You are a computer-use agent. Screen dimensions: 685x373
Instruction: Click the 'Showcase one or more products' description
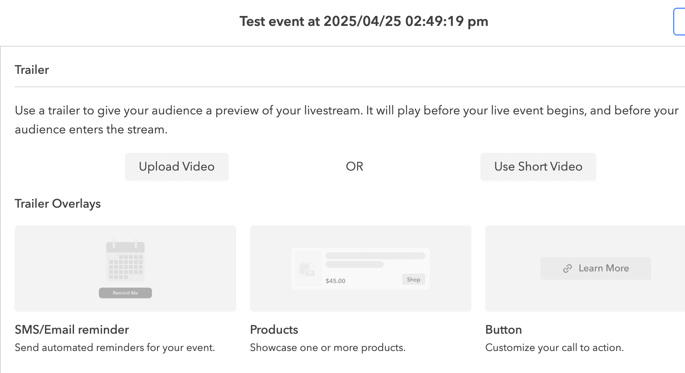point(328,348)
